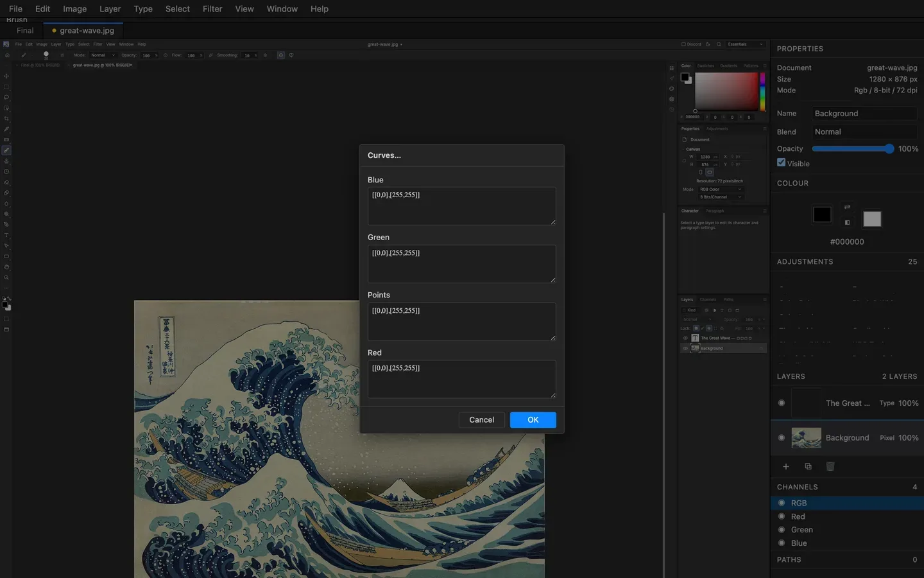The image size is (924, 578).
Task: Select the Type tool in the left toolbar
Action: (6, 235)
